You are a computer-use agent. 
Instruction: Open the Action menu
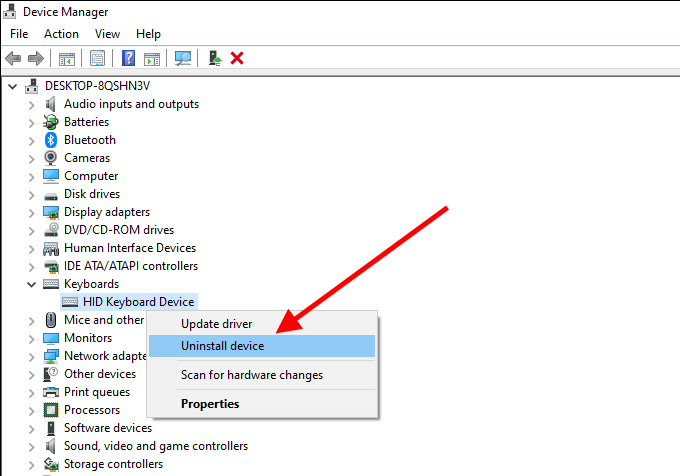pos(61,34)
